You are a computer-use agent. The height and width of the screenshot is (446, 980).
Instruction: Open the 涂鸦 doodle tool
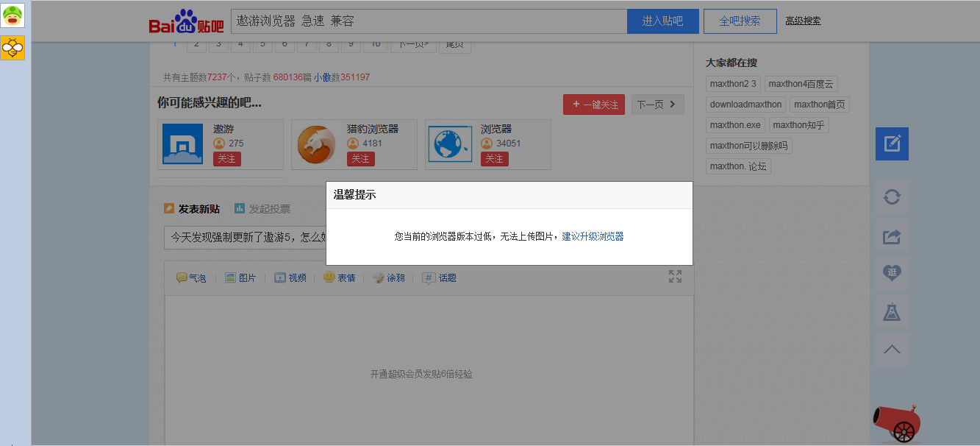(389, 277)
